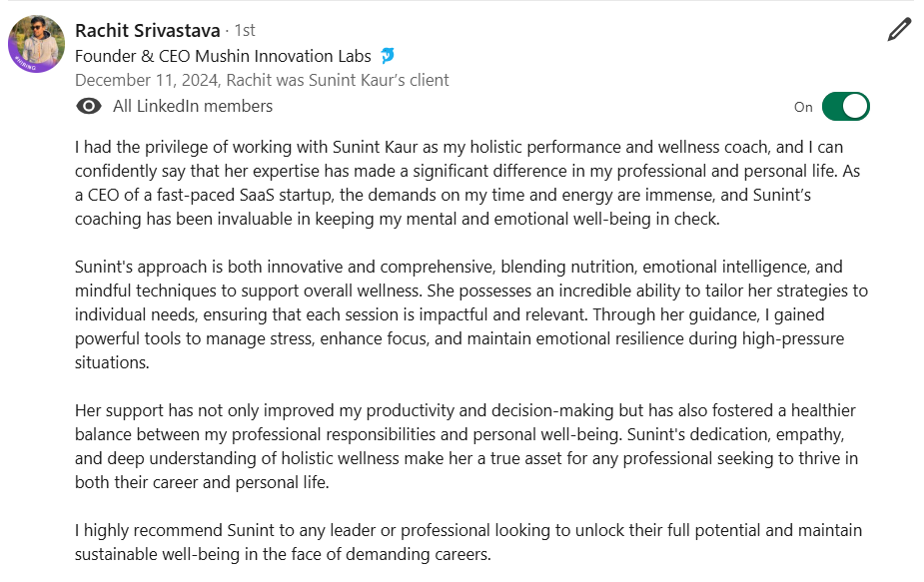This screenshot has height=582, width=924.
Task: Click the On label beside the switch
Action: 803,107
